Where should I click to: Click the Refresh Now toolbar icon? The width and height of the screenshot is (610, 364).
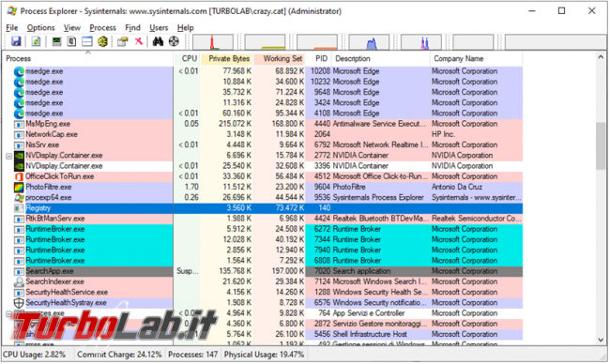[36, 41]
